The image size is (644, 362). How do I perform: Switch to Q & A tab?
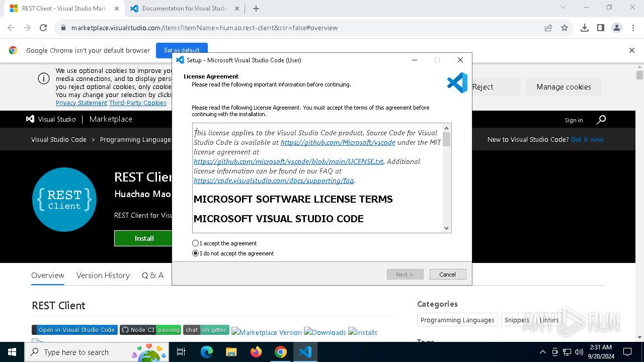[x=152, y=276]
